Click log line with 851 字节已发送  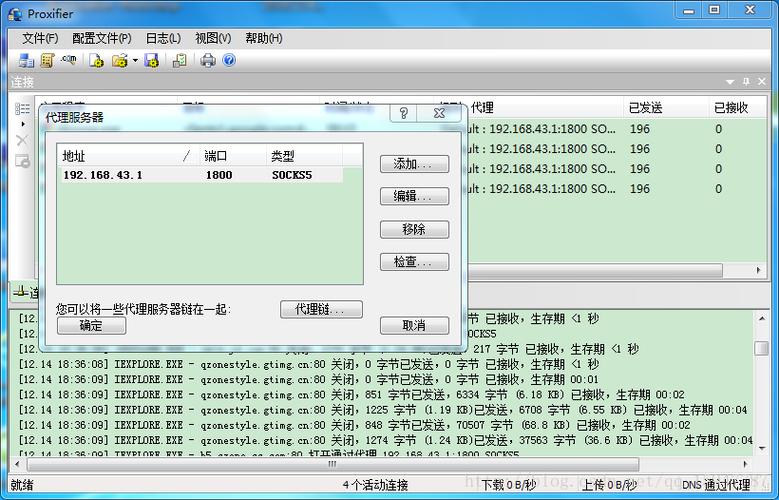tap(351, 395)
